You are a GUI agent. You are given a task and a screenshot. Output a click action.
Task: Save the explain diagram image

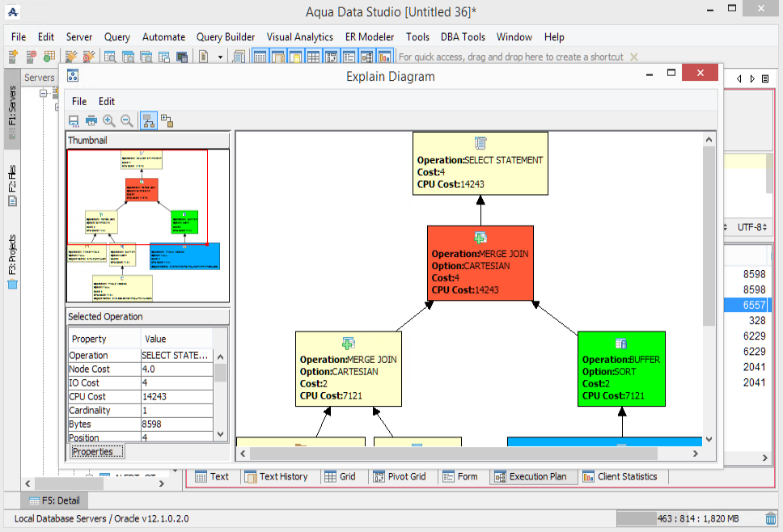74,120
